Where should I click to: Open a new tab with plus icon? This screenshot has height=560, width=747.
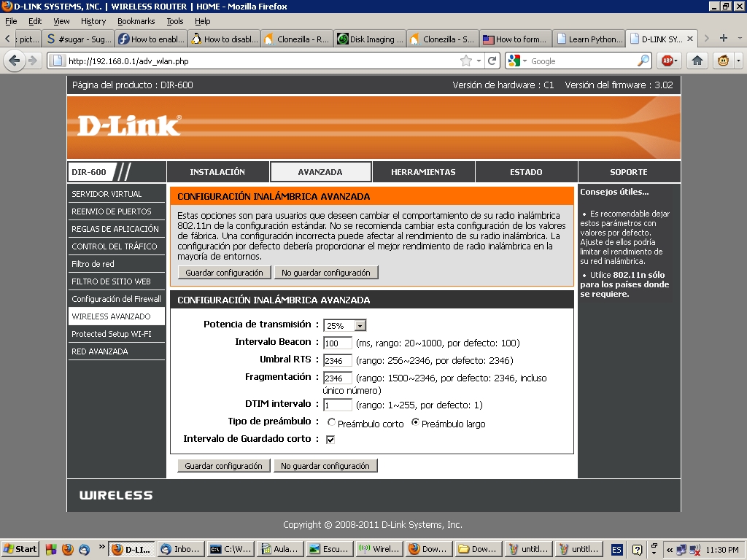(x=723, y=39)
